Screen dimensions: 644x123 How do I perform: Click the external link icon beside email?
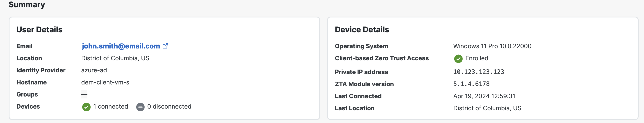coord(165,46)
